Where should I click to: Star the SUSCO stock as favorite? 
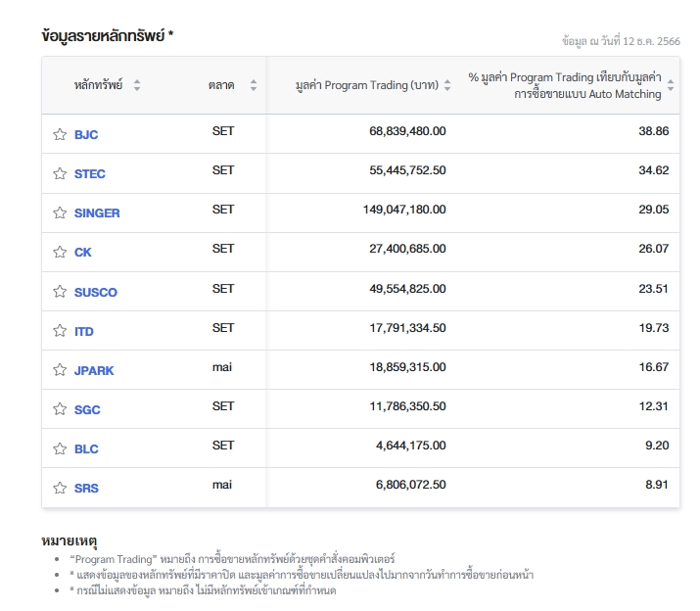point(60,292)
